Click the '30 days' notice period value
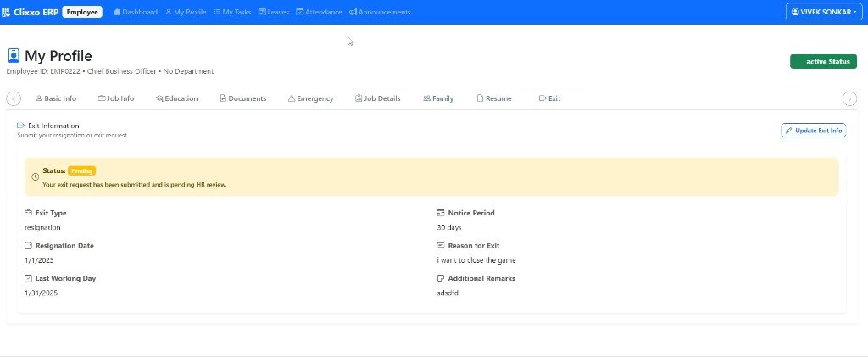868x357 pixels. 449,227
